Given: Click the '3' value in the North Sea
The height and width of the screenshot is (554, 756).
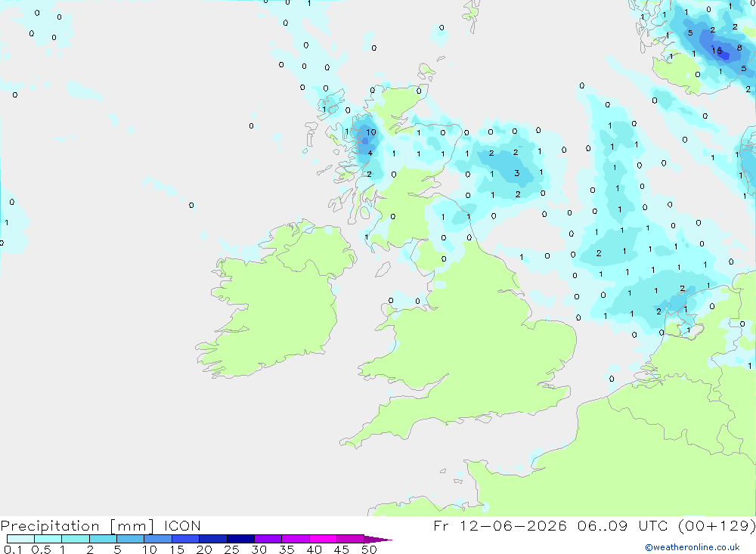Looking at the screenshot, I should point(517,172).
